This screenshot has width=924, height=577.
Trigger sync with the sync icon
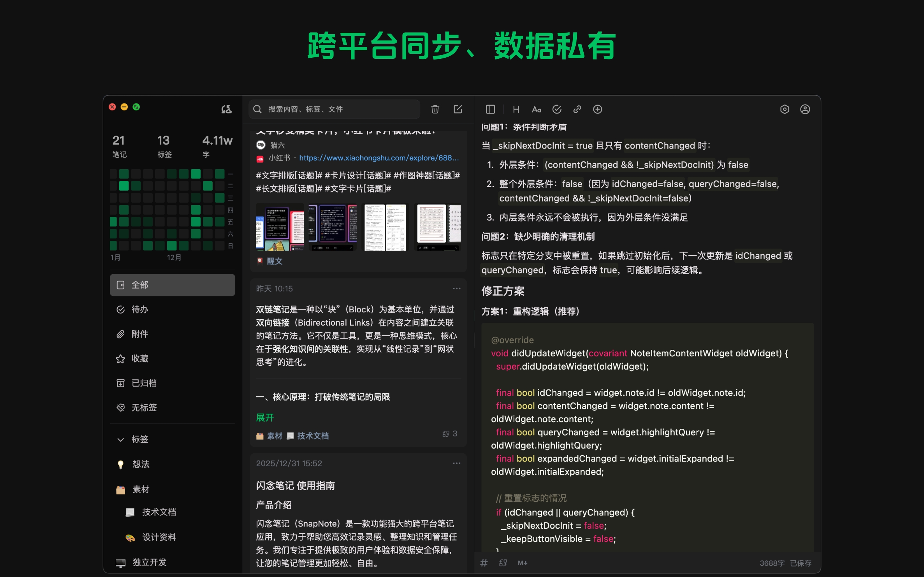226,109
